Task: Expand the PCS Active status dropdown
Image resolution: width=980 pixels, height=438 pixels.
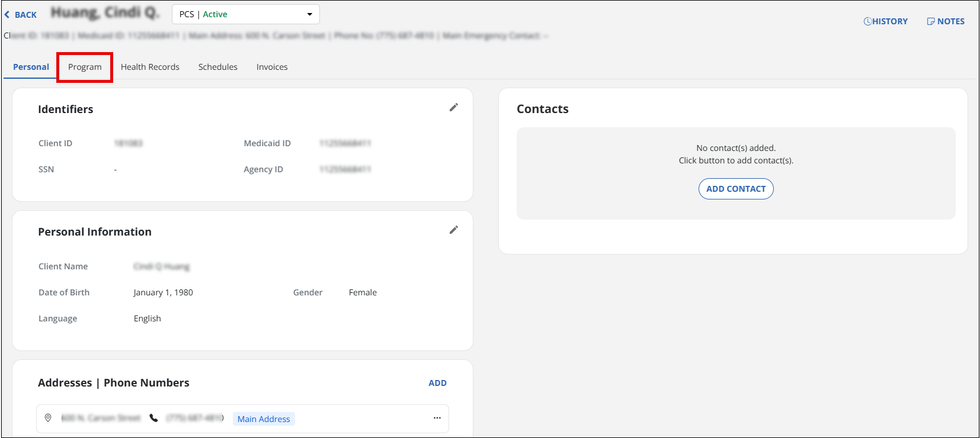Action: click(245, 14)
